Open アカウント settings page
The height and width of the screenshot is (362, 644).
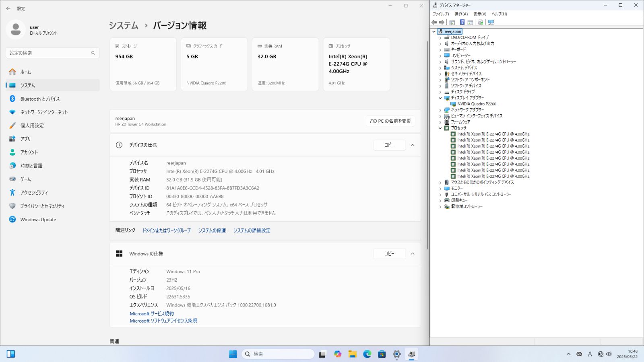[x=53, y=152]
